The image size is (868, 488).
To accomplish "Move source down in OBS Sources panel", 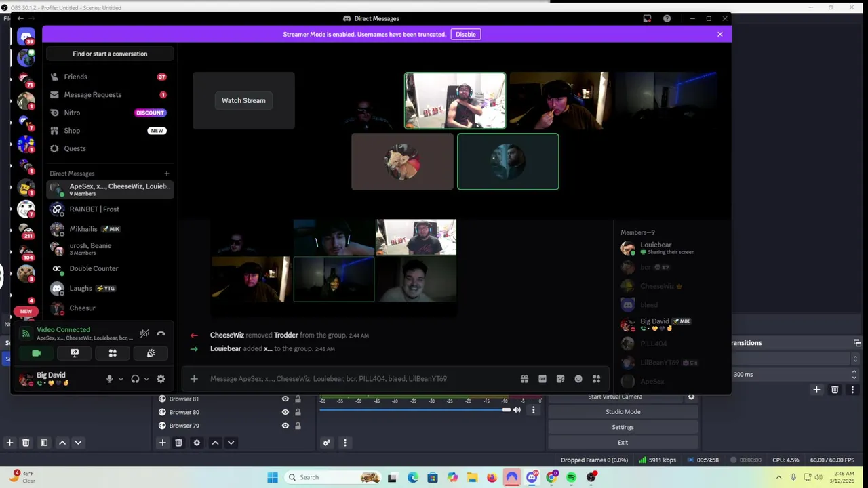I will click(231, 443).
